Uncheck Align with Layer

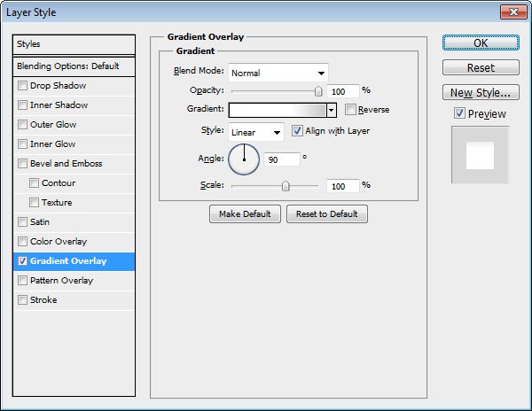(297, 131)
